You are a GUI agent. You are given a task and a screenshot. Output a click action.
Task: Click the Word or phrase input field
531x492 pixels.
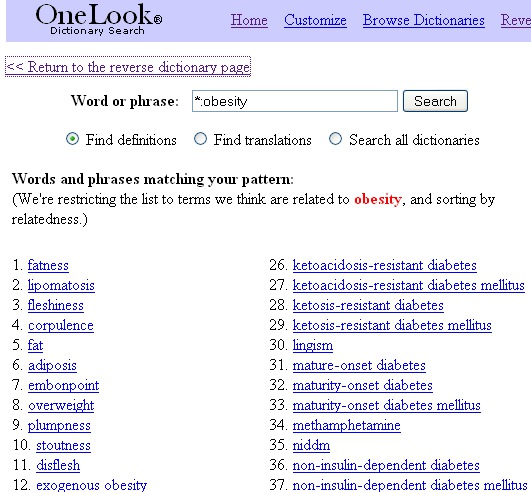click(x=295, y=101)
